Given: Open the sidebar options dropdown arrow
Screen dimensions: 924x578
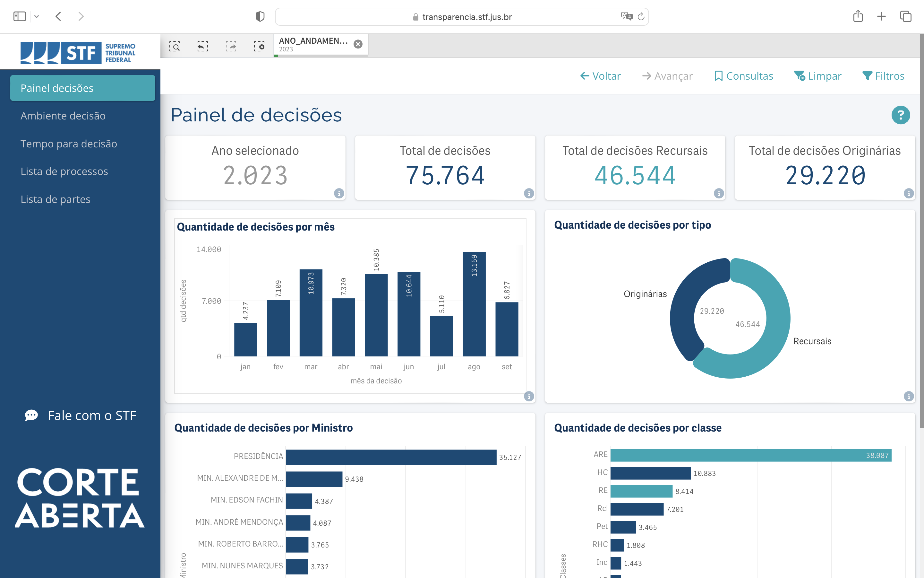Looking at the screenshot, I should (37, 16).
